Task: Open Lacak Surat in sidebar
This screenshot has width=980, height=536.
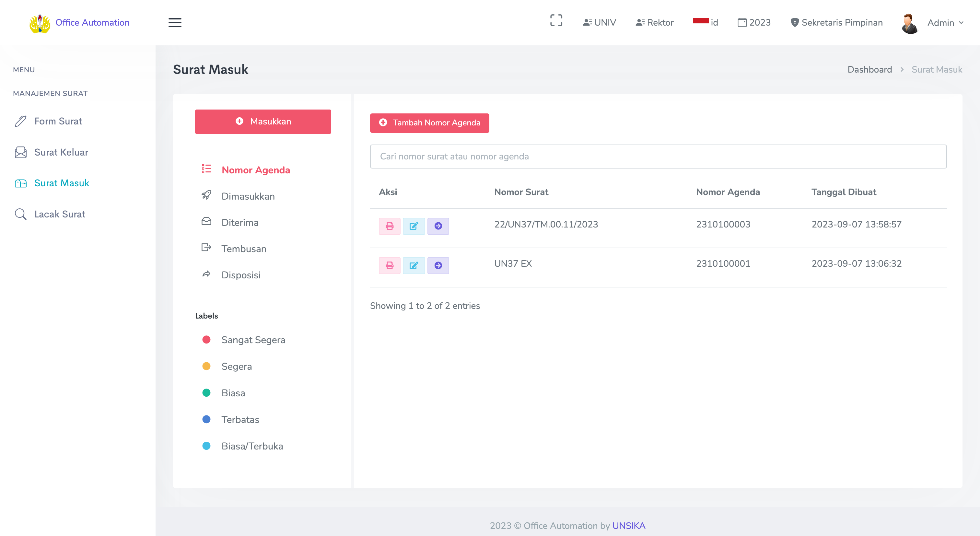Action: click(x=60, y=214)
